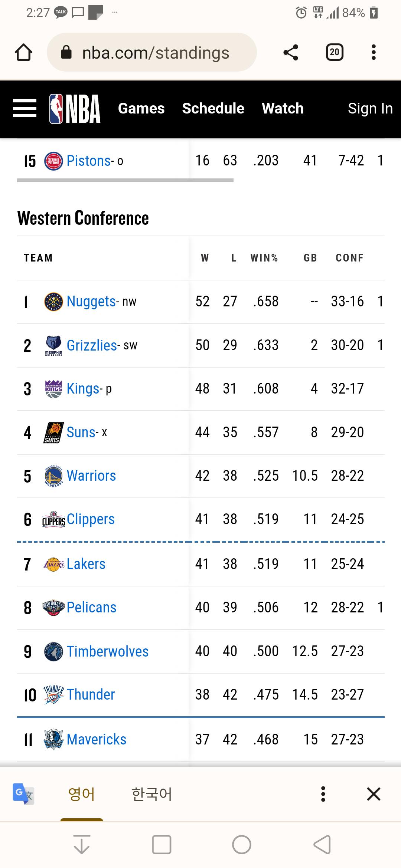This screenshot has width=401, height=868.
Task: Open the tab switcher showing 20 tabs
Action: 335,52
